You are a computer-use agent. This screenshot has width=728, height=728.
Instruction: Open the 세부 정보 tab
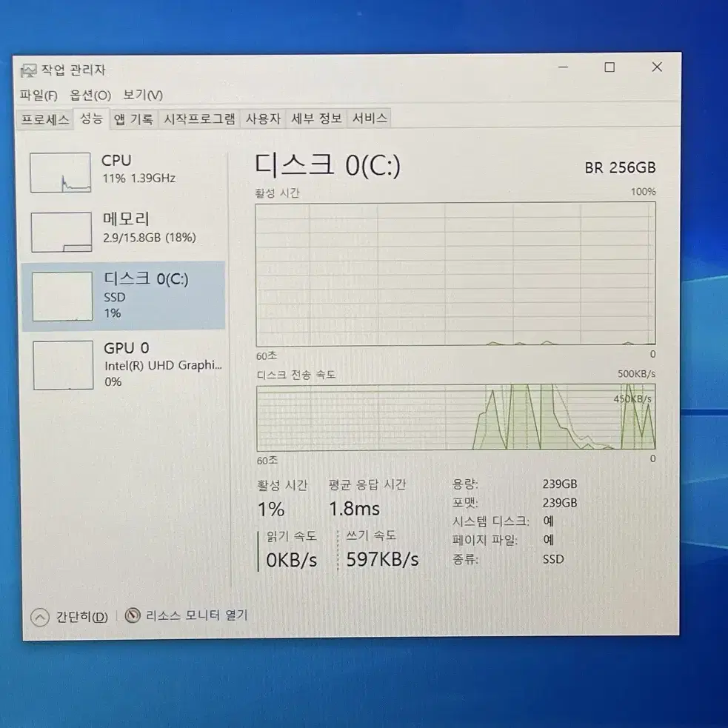pyautogui.click(x=316, y=118)
